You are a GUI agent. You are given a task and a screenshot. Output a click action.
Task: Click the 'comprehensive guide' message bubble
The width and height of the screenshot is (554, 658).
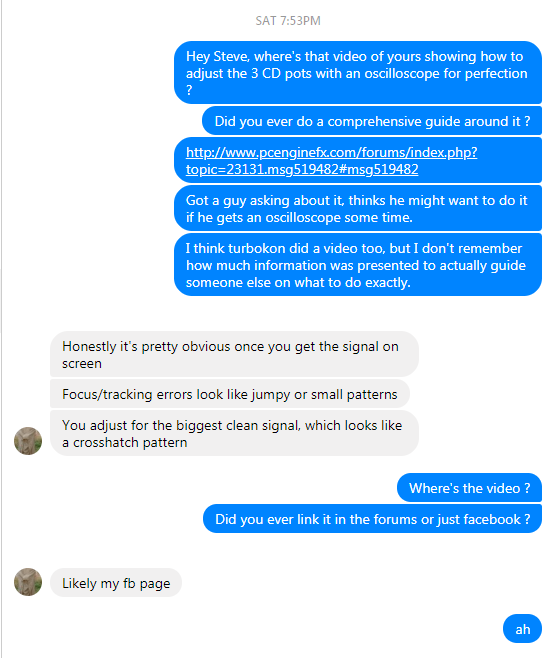click(372, 121)
